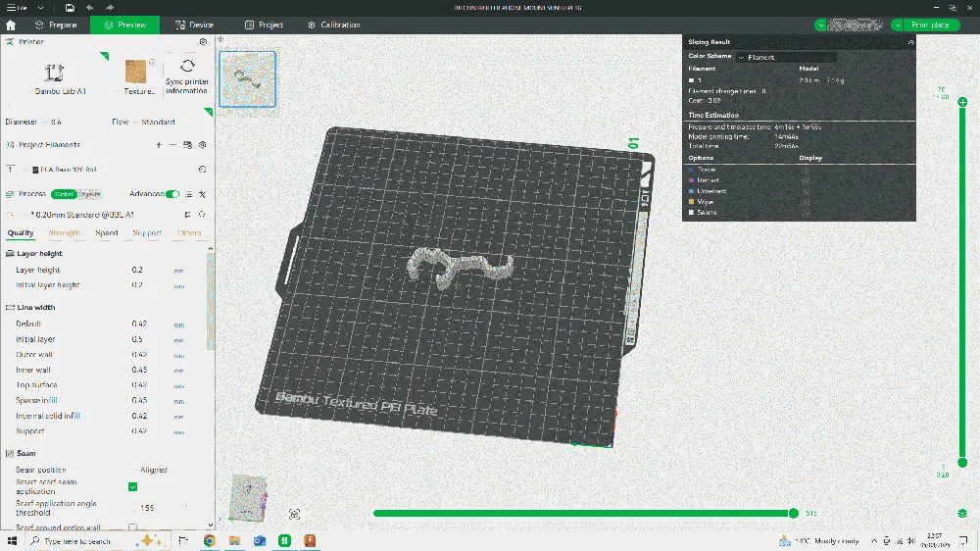
Task: Search process settings with magnifier icon
Action: (203, 215)
